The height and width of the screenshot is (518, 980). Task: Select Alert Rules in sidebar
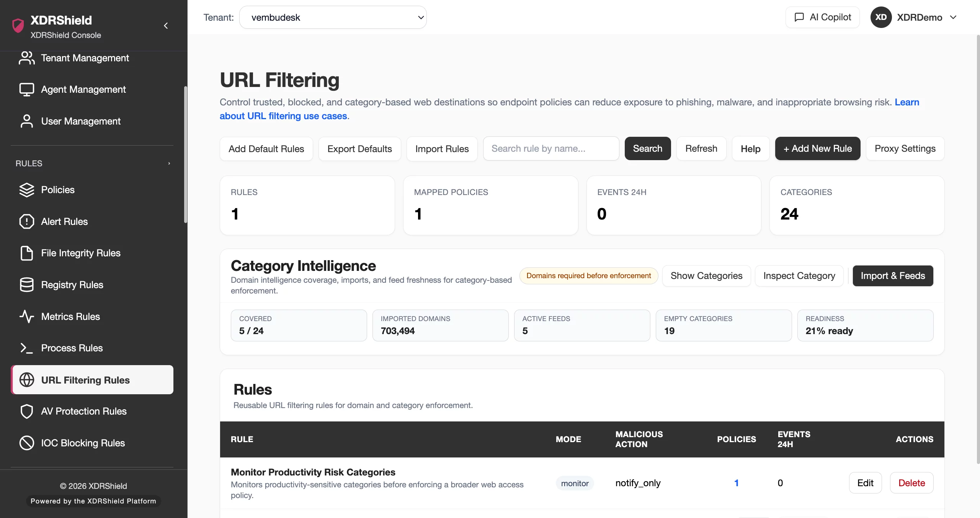point(92,221)
